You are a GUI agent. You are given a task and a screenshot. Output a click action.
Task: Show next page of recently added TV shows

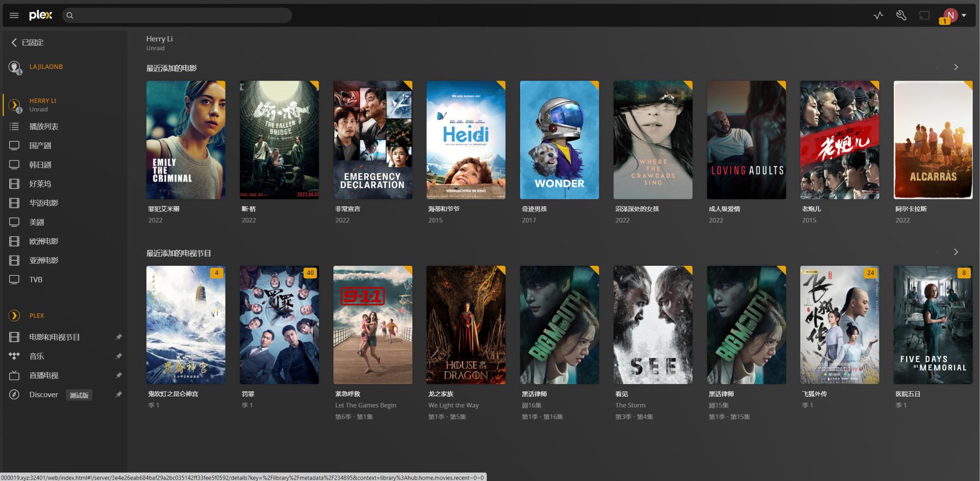[x=956, y=252]
